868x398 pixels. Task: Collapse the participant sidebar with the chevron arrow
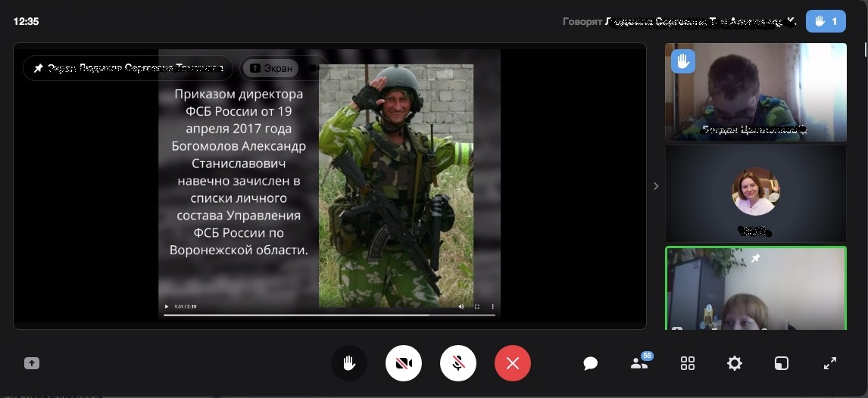point(656,186)
